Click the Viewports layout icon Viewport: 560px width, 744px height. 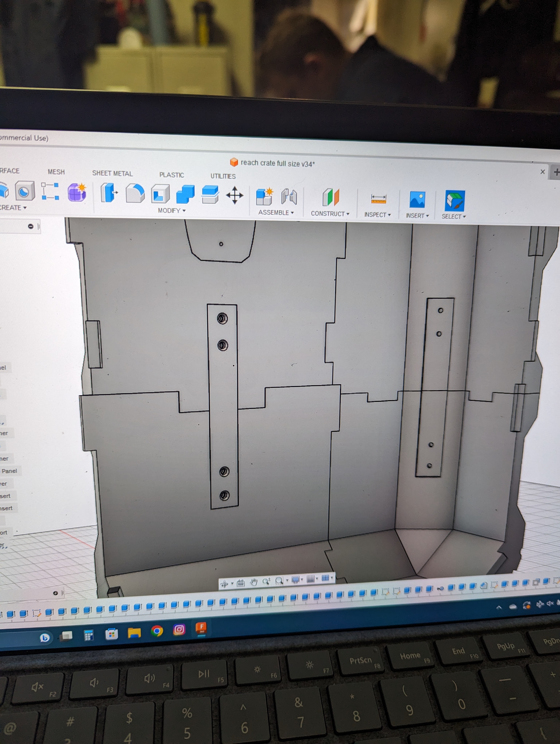coord(325,578)
